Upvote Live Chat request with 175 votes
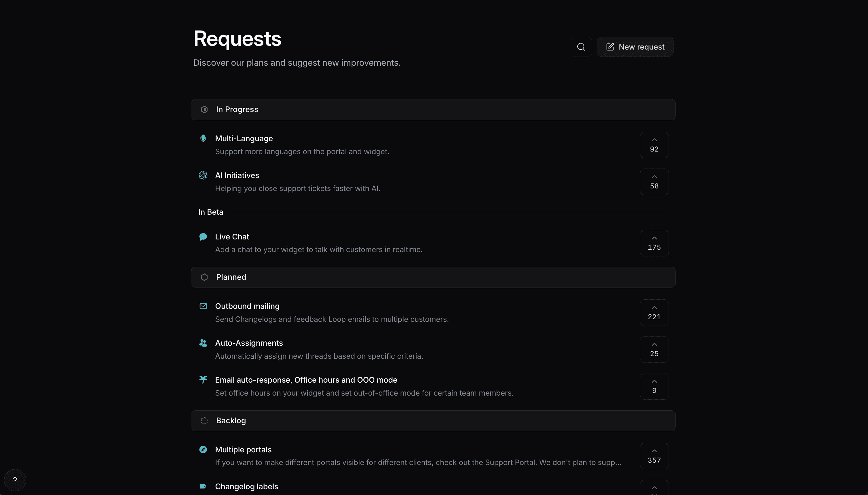Screen dimensions: 868x495 pos(654,243)
